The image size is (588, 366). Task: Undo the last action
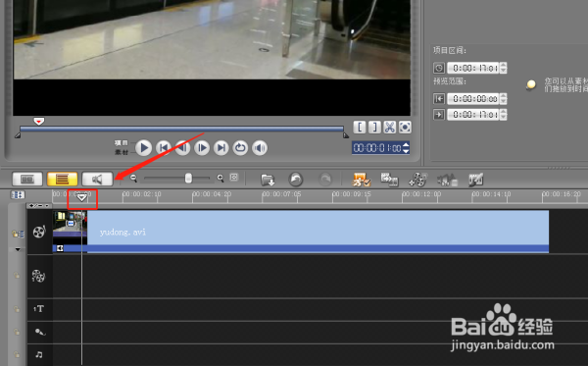coord(296,180)
